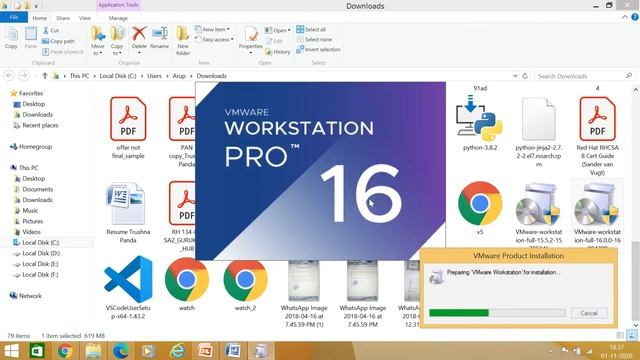Click Invert selection in the ribbon
640x360 pixels.
pos(318,49)
